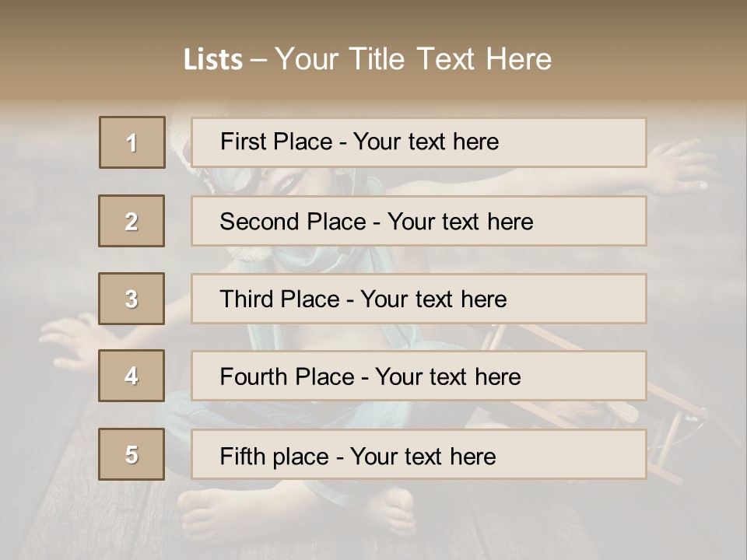747x560 pixels.
Task: Click the blank right end of Third Place bar
Action: pos(591,299)
